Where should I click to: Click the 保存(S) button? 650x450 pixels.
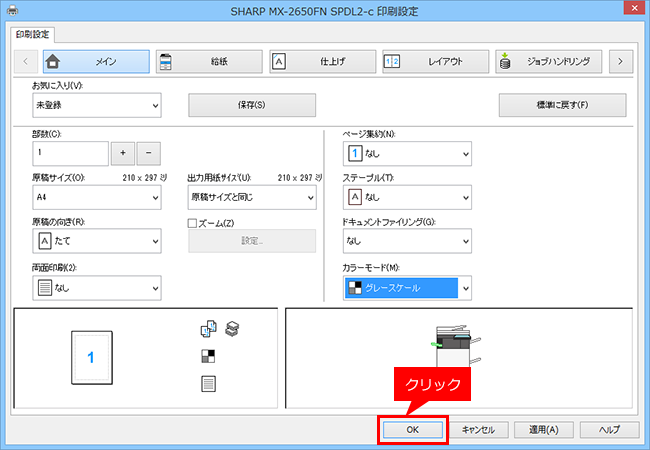click(x=252, y=105)
